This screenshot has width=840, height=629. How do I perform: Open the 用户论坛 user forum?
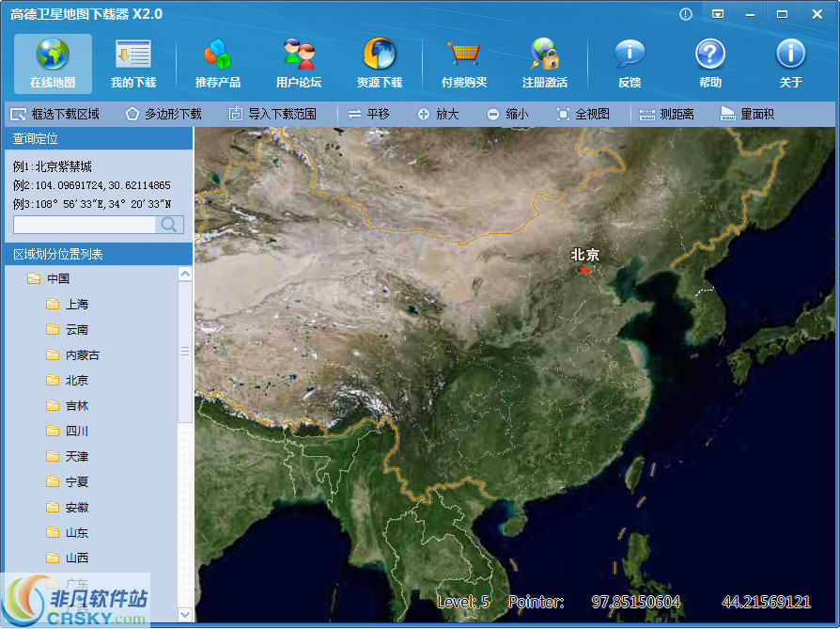click(x=299, y=63)
